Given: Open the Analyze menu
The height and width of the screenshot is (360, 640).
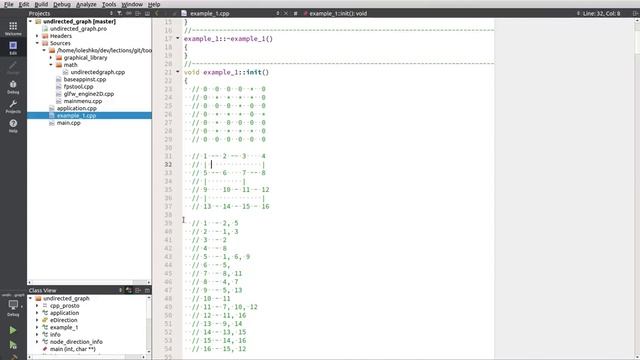Looking at the screenshot, I should pos(86,4).
